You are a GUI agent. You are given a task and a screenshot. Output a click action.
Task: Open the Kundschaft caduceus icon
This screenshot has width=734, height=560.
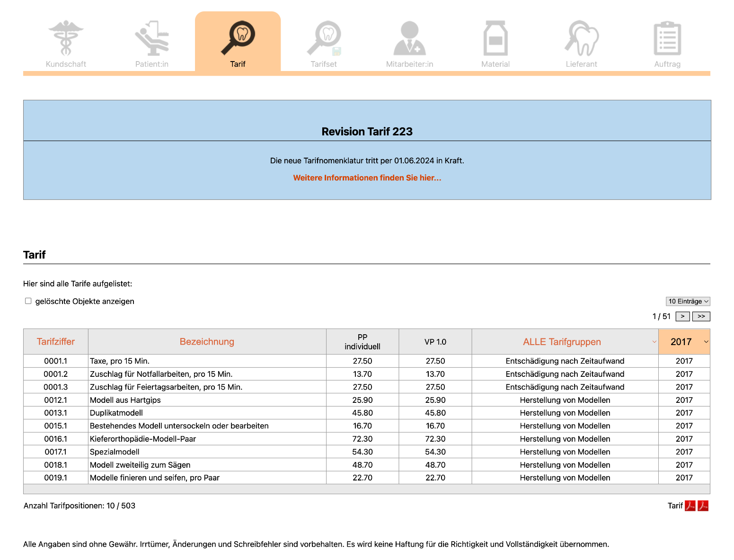coord(66,38)
